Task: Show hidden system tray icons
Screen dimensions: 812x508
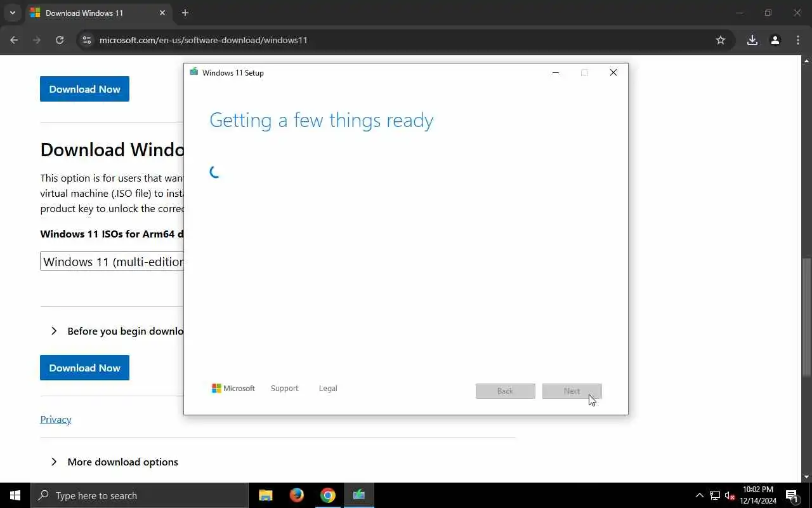Action: 700,495
